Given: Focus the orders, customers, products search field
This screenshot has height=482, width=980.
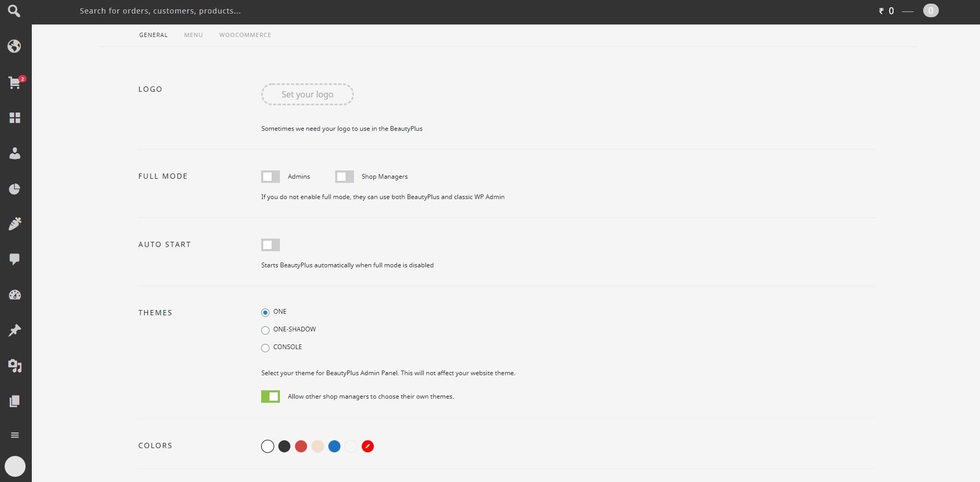Looking at the screenshot, I should (x=160, y=11).
